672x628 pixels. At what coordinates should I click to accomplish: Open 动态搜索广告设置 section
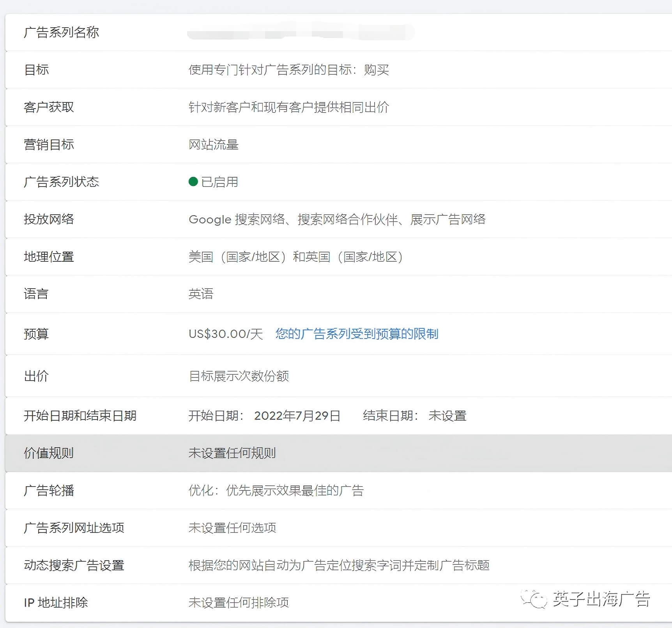tap(74, 565)
